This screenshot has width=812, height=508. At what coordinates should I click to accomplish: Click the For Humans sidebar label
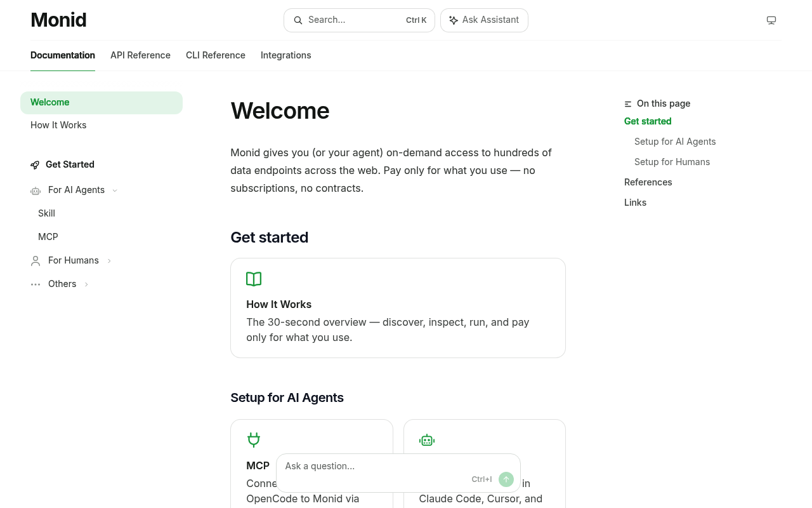[x=74, y=260]
